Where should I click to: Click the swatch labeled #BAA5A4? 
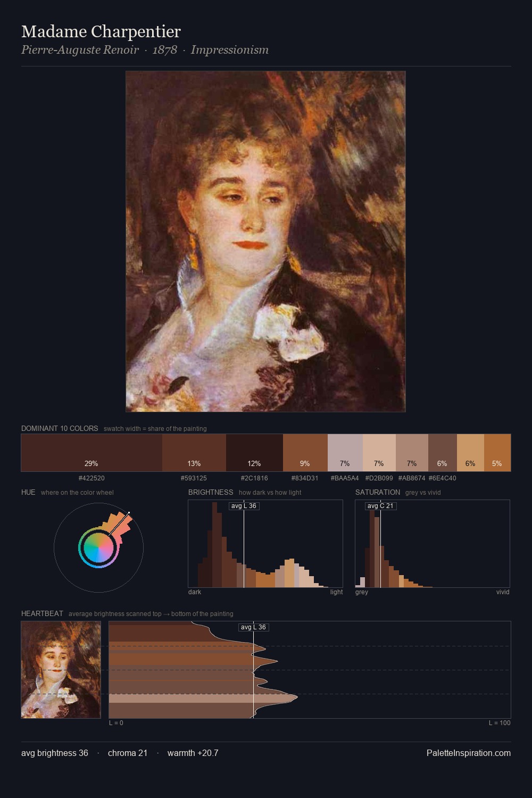click(345, 453)
